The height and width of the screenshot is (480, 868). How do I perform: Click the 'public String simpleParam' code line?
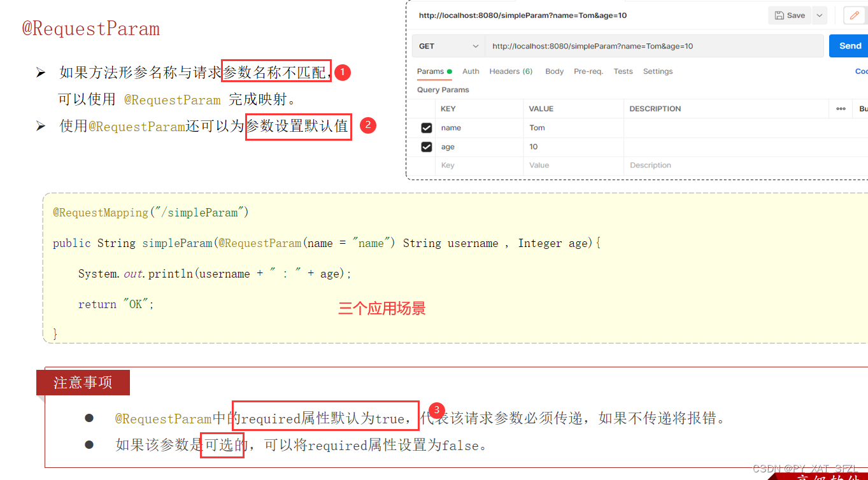pyautogui.click(x=327, y=243)
